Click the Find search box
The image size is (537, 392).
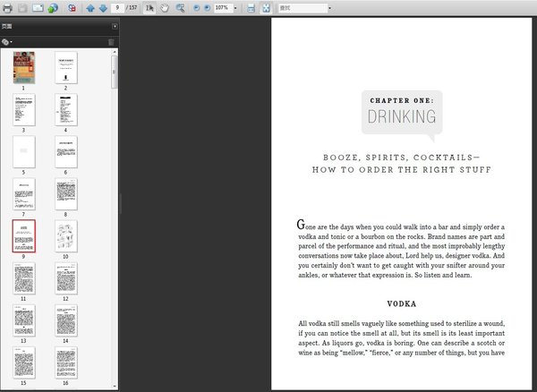303,7
